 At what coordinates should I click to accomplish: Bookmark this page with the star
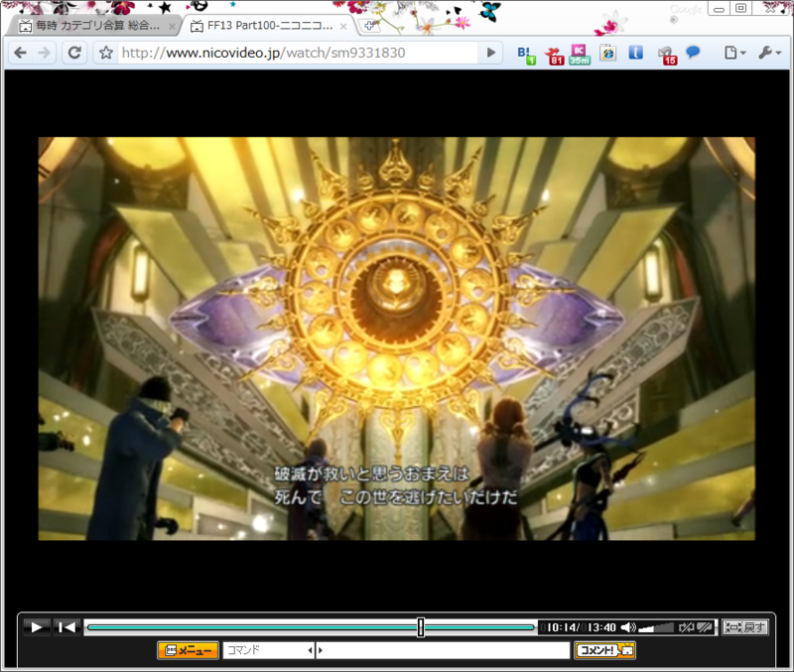pyautogui.click(x=106, y=53)
